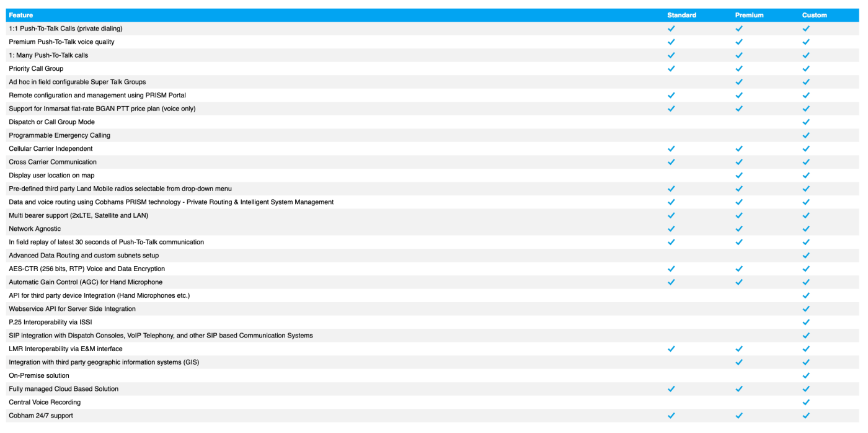Select 'Fully managed Cloud Based Solution' text
Viewport: 868px width, 433px height.
pyautogui.click(x=63, y=389)
